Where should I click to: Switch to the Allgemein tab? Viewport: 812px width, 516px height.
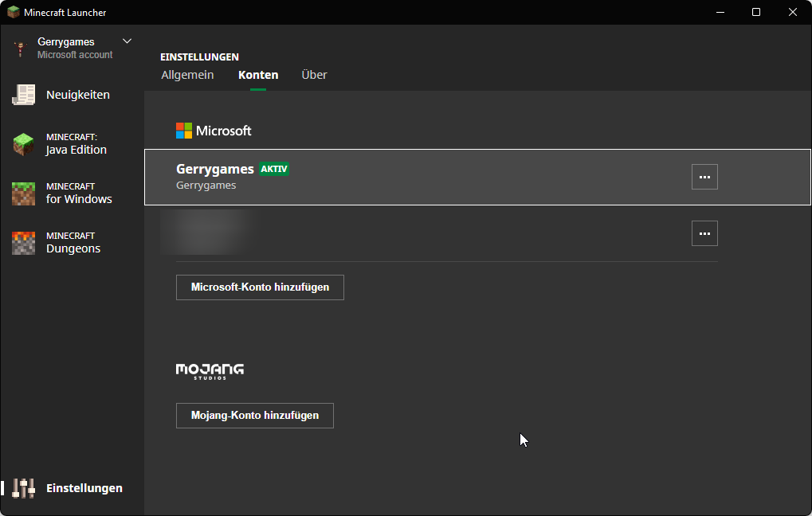pyautogui.click(x=187, y=75)
